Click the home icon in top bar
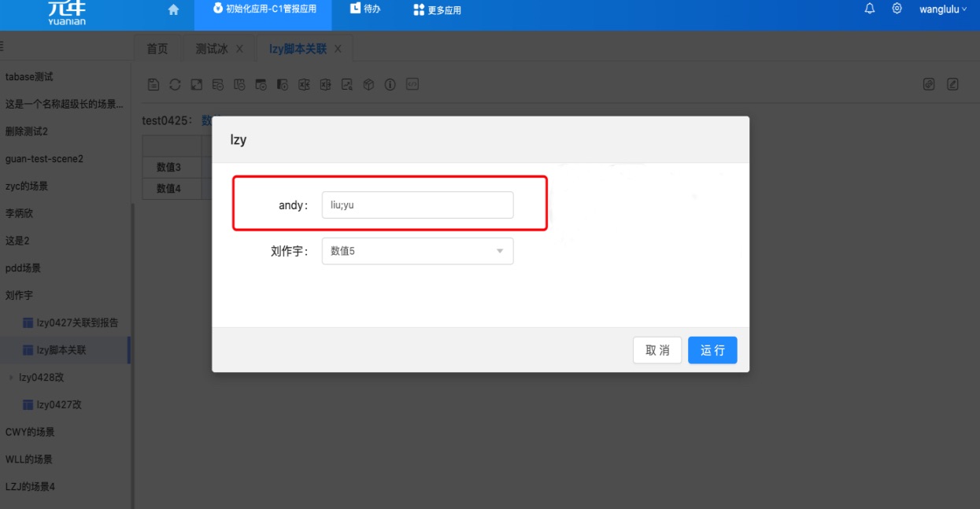 tap(173, 9)
